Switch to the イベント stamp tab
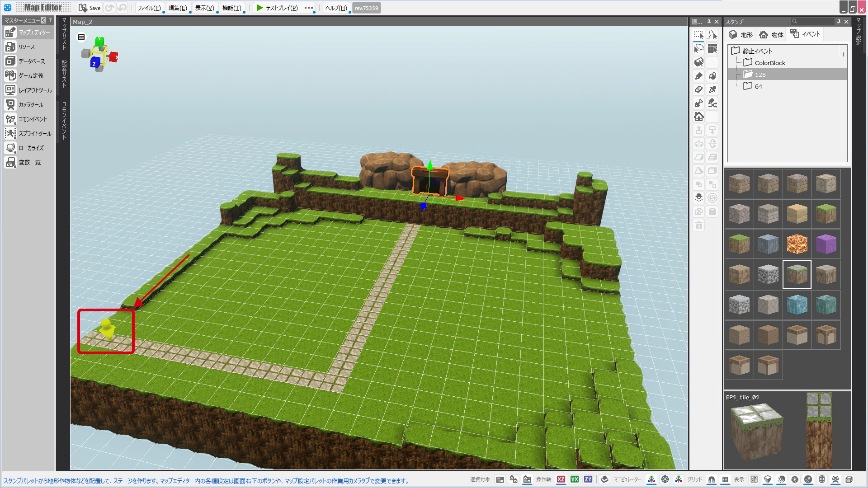Image resolution: width=868 pixels, height=488 pixels. [x=805, y=34]
